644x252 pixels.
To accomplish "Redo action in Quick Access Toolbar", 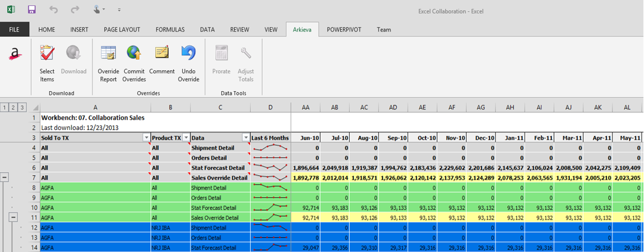I will tap(75, 9).
